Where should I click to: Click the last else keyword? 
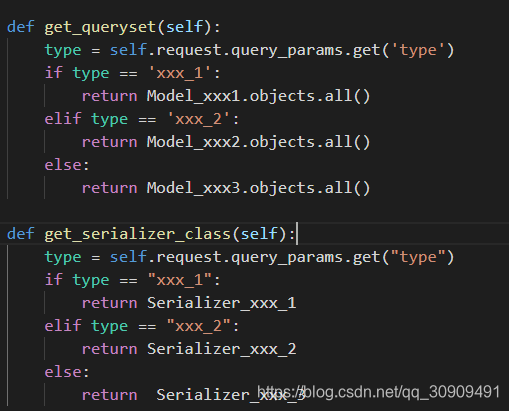tap(63, 372)
